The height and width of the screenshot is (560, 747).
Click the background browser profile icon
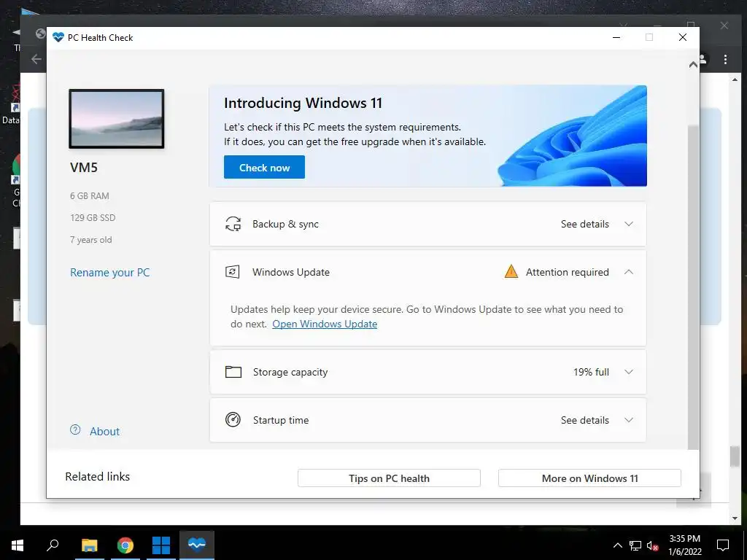pyautogui.click(x=703, y=59)
